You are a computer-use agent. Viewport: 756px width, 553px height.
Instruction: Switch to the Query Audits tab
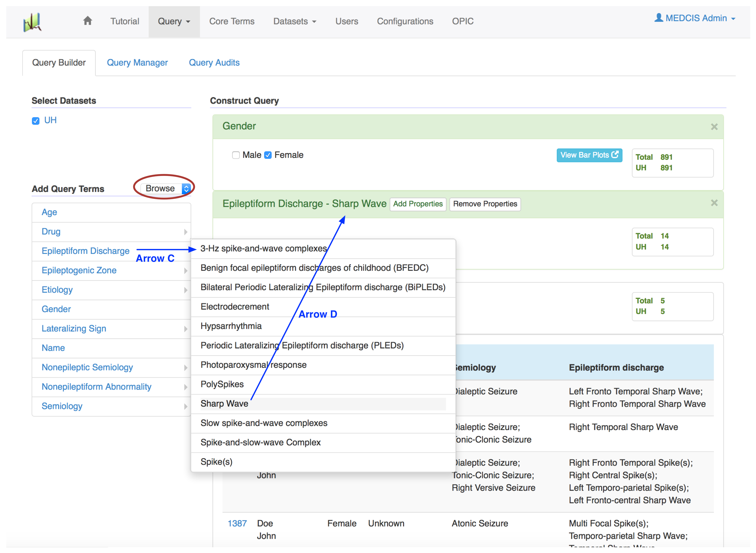click(214, 63)
